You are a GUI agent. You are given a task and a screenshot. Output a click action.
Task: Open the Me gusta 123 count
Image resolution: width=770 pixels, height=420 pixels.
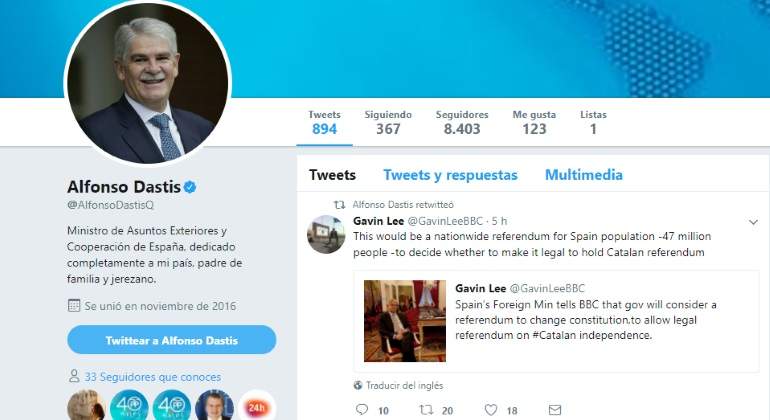click(x=534, y=122)
